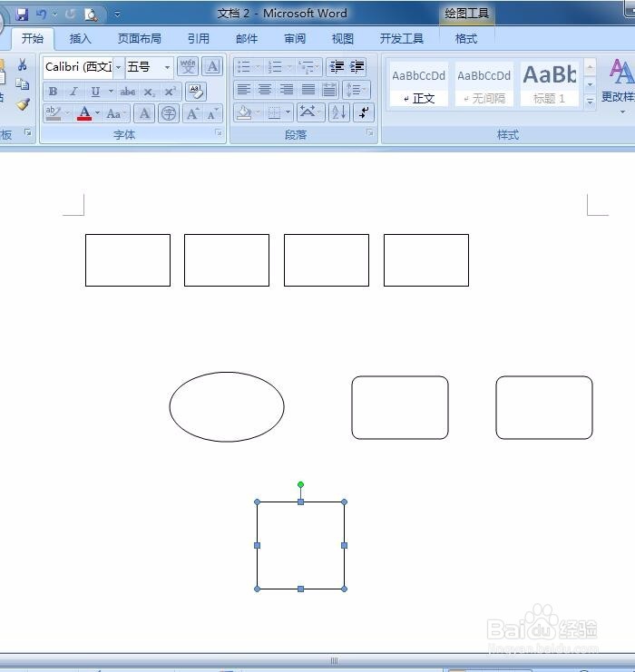Save the document with the floppy icon

(x=22, y=15)
